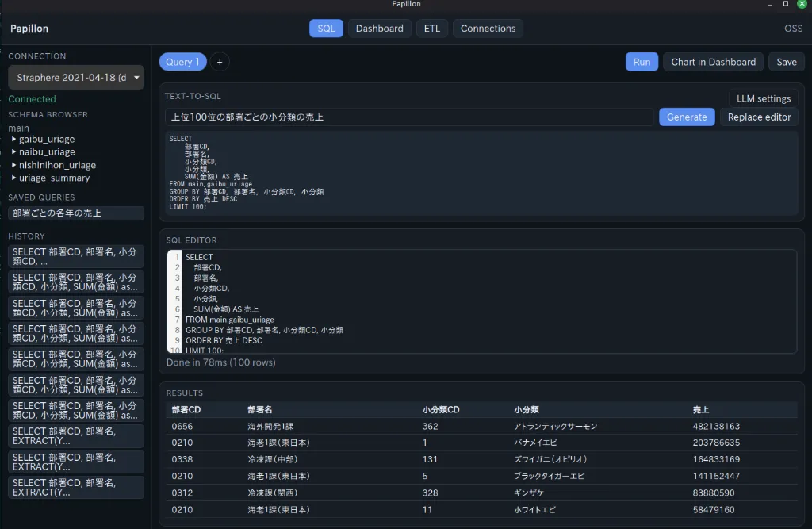Select the value 203786635
Image resolution: width=812 pixels, height=529 pixels.
pyautogui.click(x=716, y=443)
